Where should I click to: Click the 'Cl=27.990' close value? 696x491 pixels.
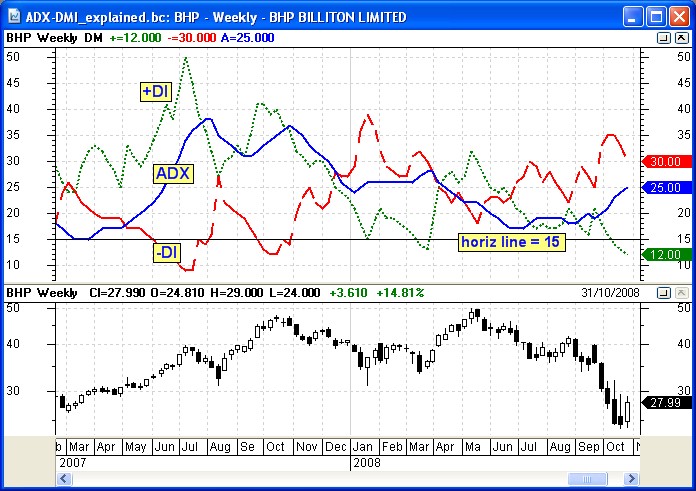point(117,293)
